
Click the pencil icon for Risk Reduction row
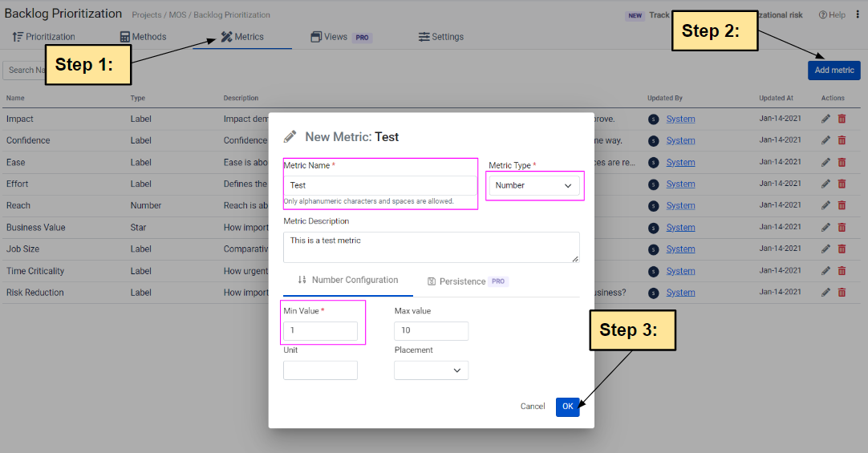tap(826, 293)
